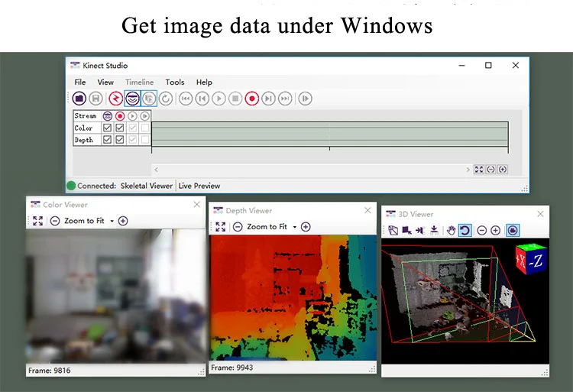Click the rightmost play-step toolbar icon

305,99
